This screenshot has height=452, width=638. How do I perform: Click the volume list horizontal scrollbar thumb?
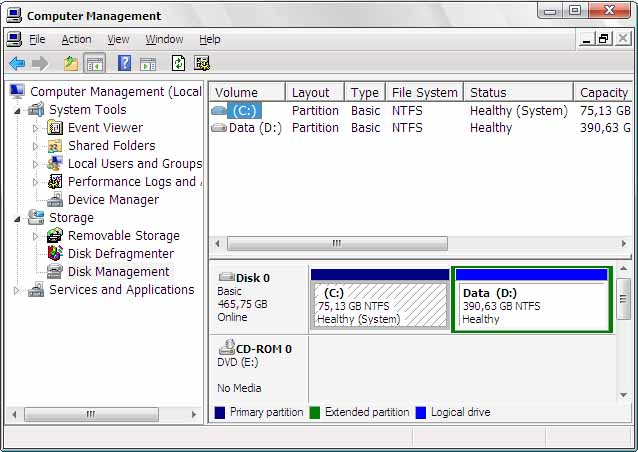tap(337, 244)
